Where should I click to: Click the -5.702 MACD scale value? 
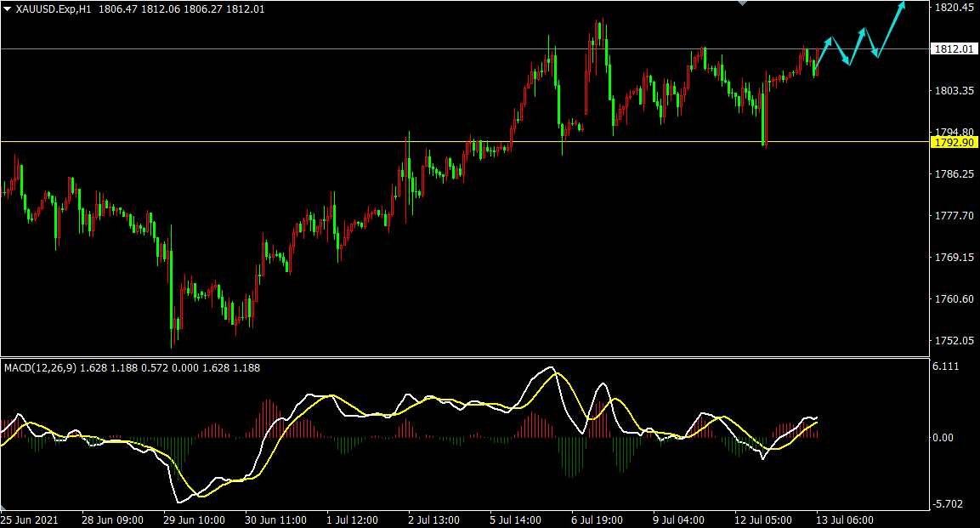948,504
